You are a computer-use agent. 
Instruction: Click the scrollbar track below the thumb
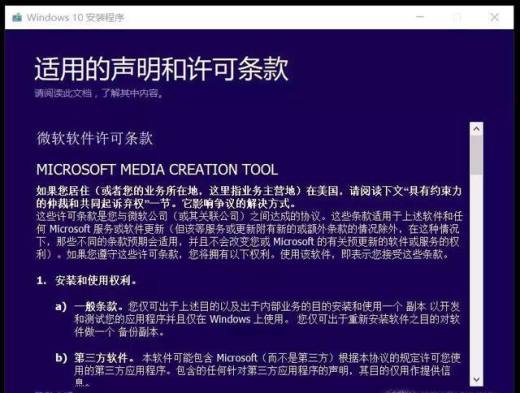point(476,273)
